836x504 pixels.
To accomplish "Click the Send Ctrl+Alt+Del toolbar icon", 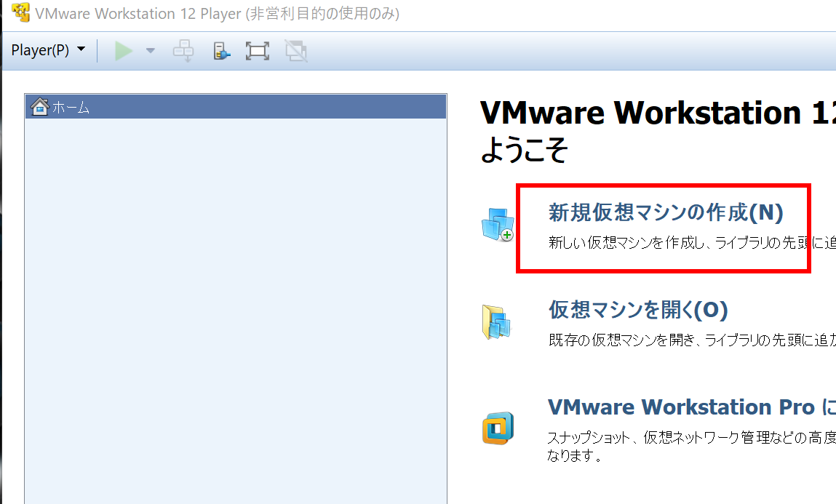I will click(183, 51).
